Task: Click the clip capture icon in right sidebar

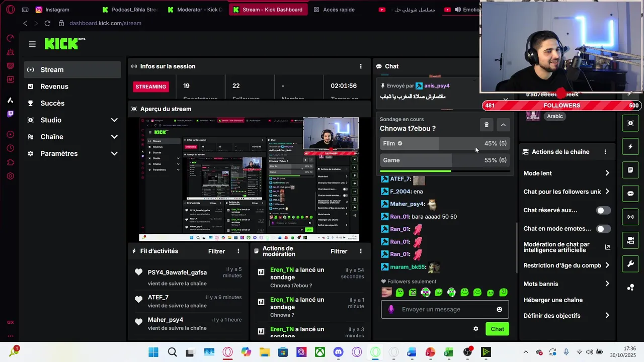Action: tap(630, 123)
